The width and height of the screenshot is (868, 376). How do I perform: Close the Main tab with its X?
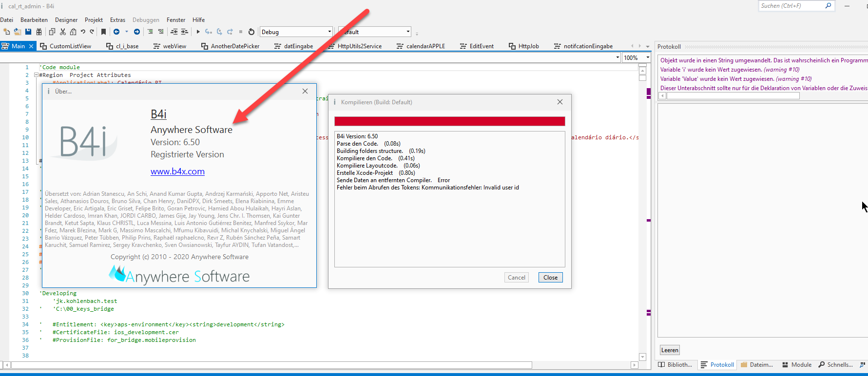point(31,46)
